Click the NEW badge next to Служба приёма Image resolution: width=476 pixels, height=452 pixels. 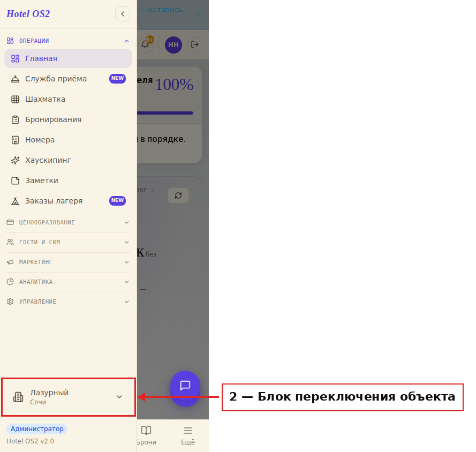[117, 78]
